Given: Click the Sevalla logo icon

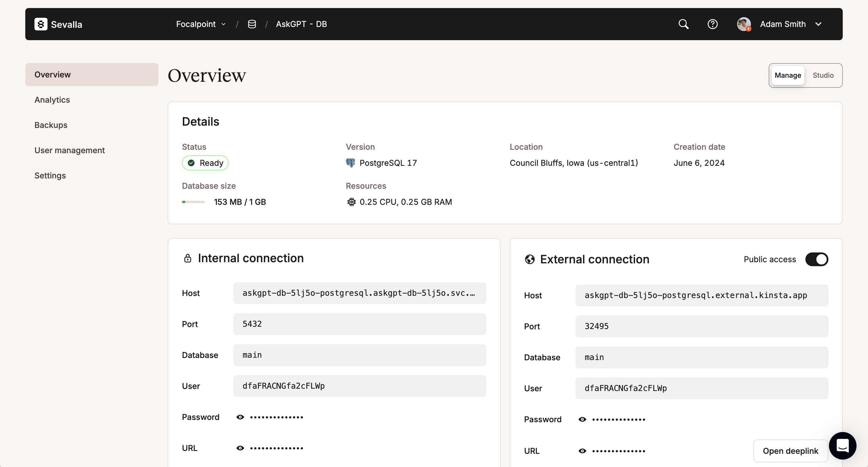Looking at the screenshot, I should (41, 24).
